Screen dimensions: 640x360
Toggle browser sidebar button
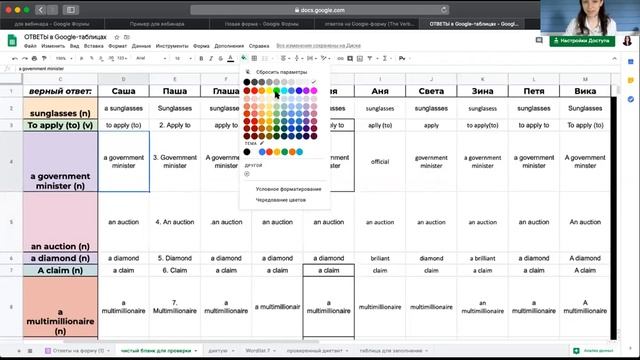point(71,10)
